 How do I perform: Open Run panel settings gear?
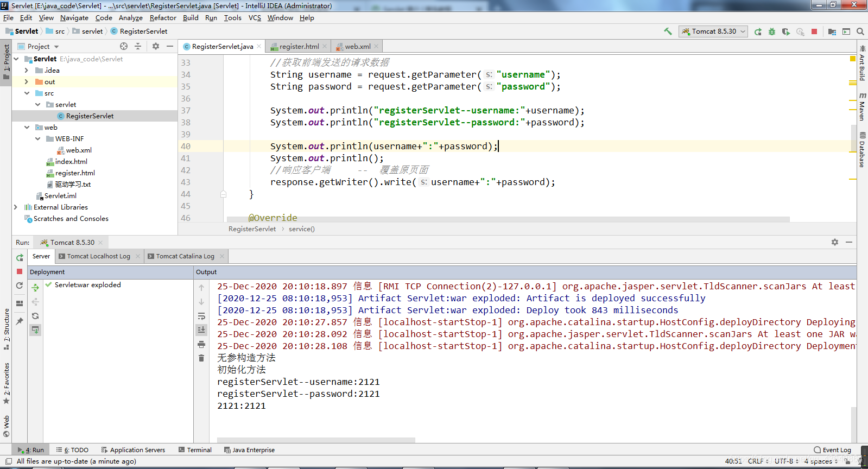click(x=835, y=242)
